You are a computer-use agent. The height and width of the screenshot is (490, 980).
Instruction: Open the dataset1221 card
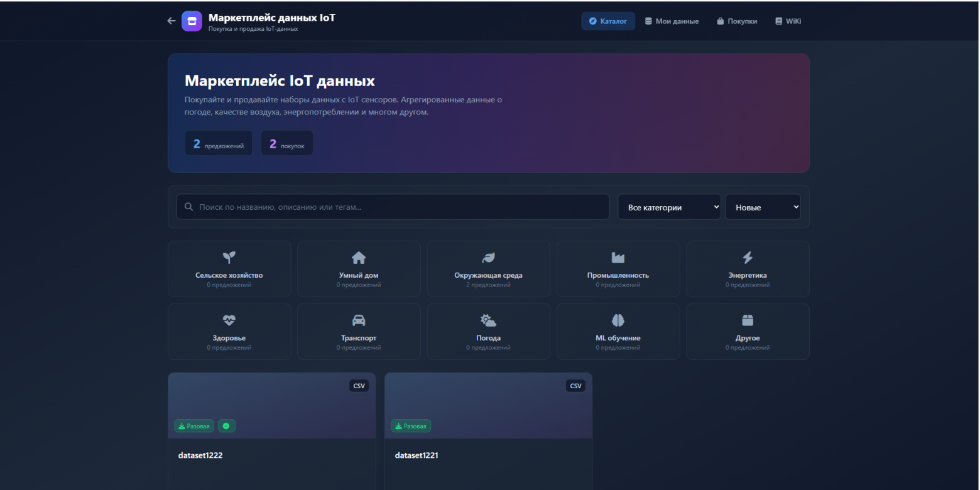(488, 455)
